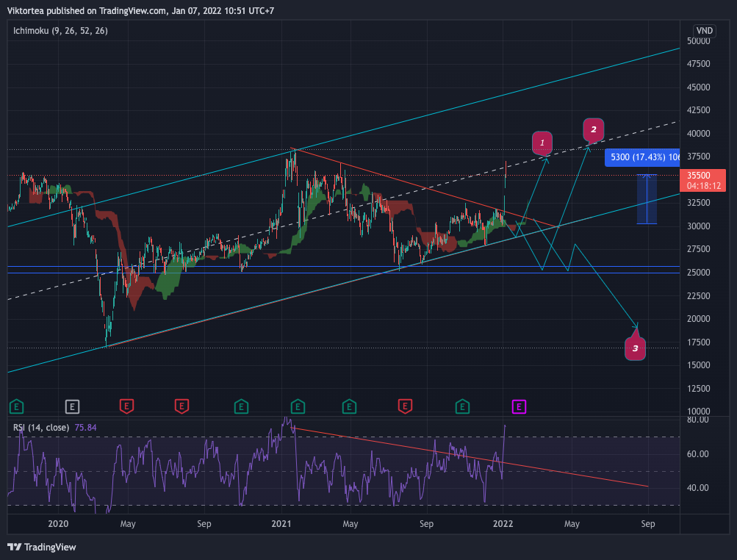This screenshot has height=560, width=737.
Task: Click the 25000 price axis label
Action: (x=699, y=273)
